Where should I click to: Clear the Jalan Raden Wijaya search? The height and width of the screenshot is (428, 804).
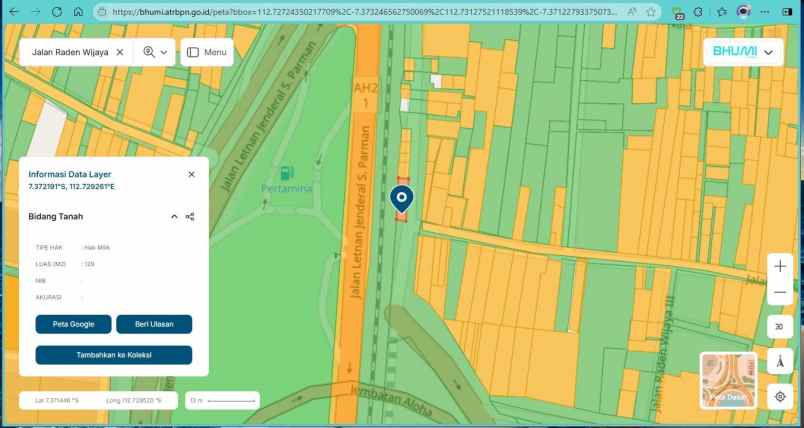(x=120, y=52)
